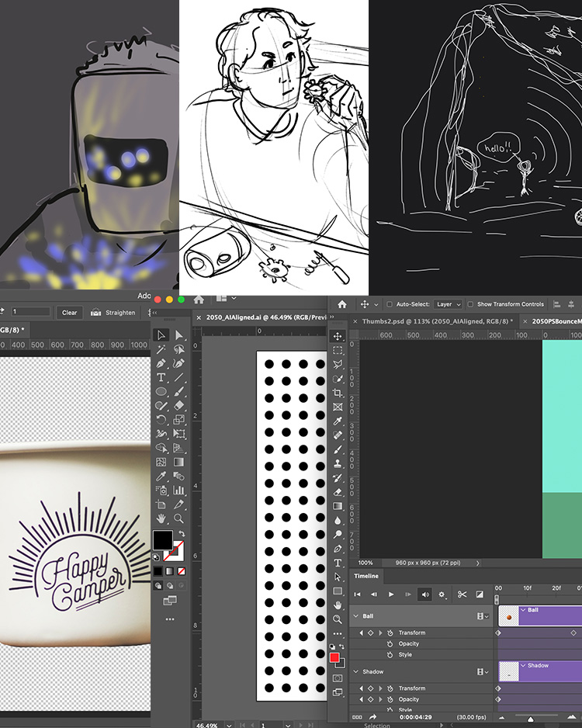This screenshot has width=582, height=728.
Task: Open the Timeline panel tab
Action: point(366,576)
